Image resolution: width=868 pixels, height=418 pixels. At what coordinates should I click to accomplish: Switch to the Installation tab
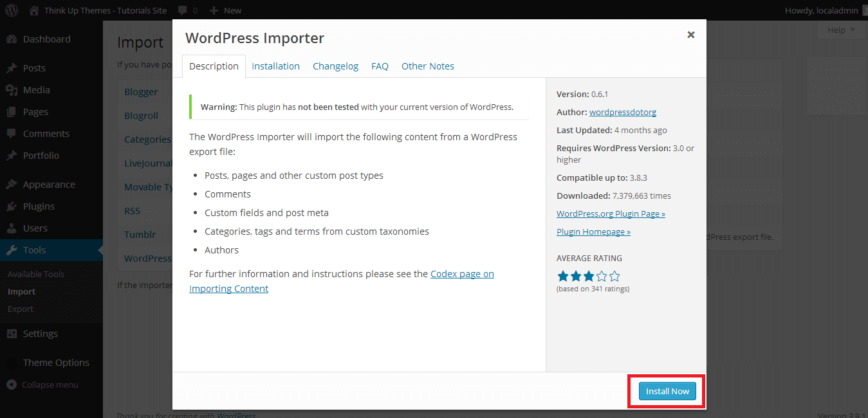pos(275,66)
